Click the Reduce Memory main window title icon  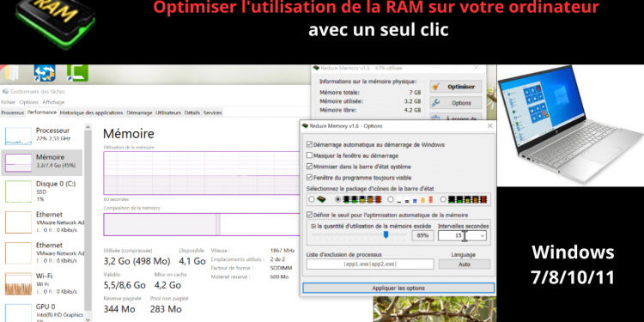(x=316, y=68)
